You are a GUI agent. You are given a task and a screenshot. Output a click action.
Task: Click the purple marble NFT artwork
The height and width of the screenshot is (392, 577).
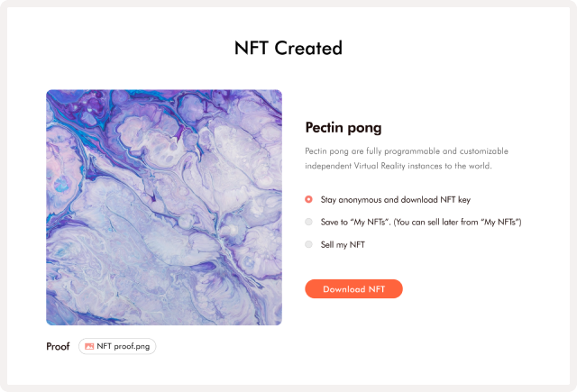(164, 207)
